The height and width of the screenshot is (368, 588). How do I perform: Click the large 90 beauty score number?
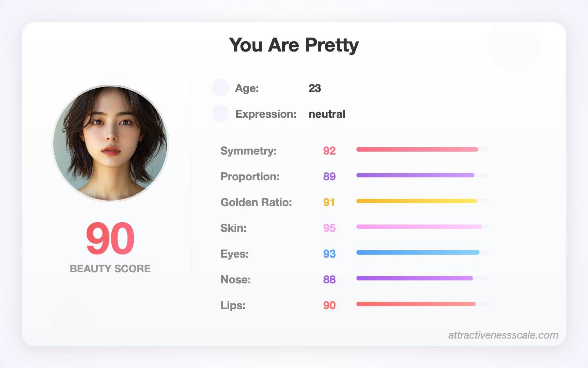click(x=110, y=238)
